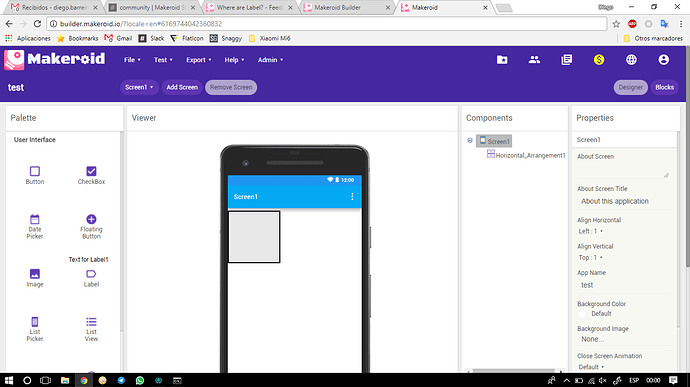Open the File menu
Screen dimensions: 690x387
(x=132, y=60)
